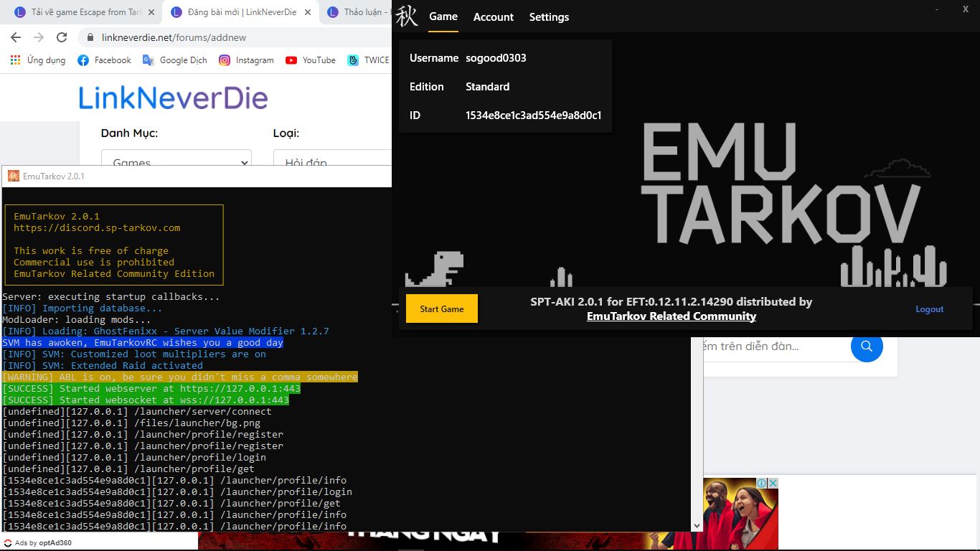Click the blue forum search icon
The width and height of the screenshot is (980, 551).
click(867, 347)
